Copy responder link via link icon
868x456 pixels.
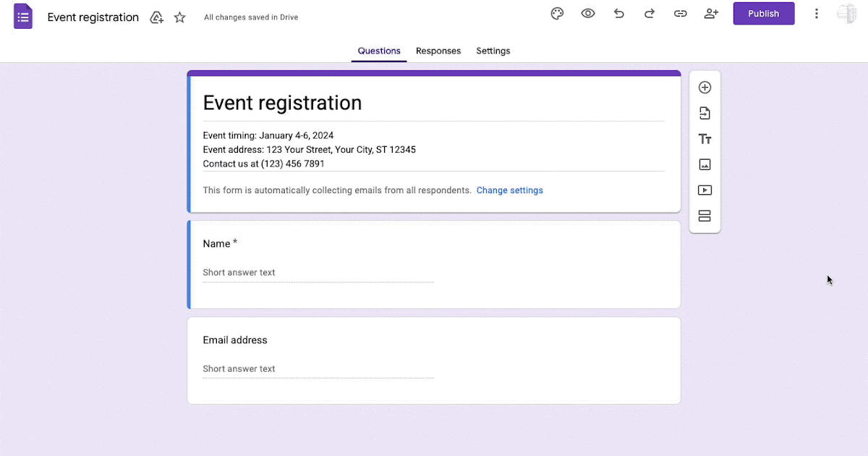tap(680, 14)
